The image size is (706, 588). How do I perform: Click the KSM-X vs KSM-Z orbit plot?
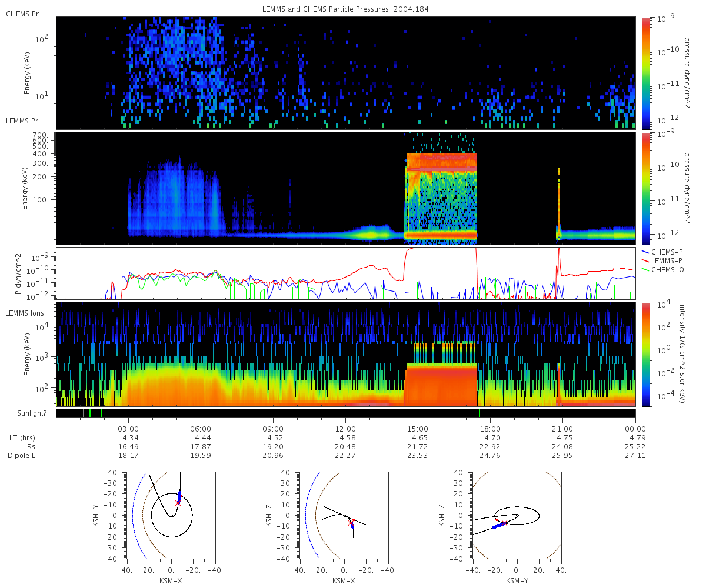344,515
